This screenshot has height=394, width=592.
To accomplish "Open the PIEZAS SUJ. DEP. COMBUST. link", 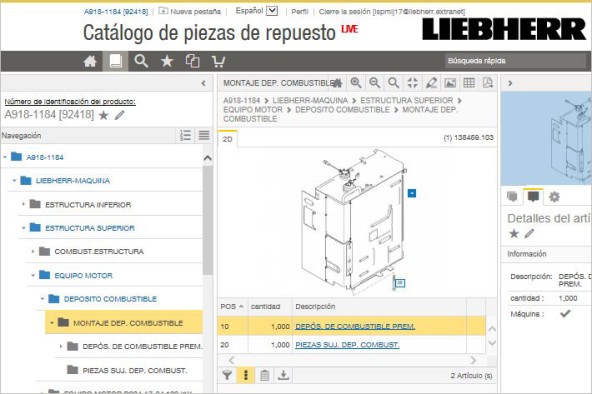I will pos(347,345).
